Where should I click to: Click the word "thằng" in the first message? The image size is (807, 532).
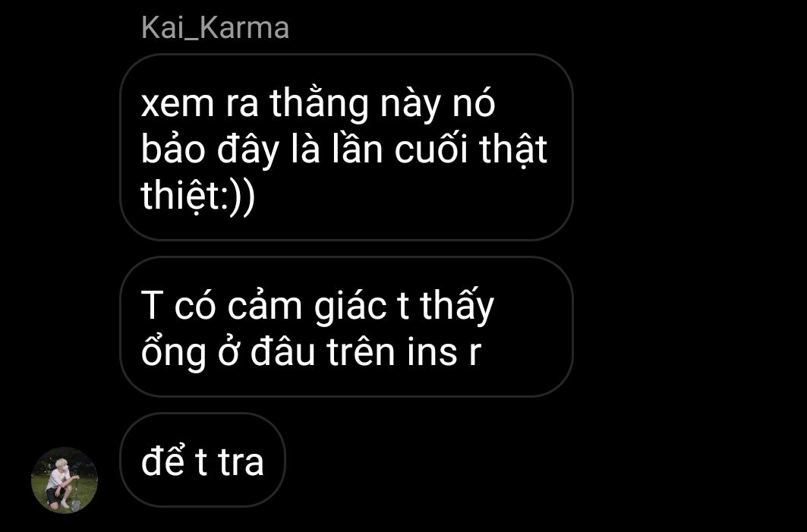319,105
